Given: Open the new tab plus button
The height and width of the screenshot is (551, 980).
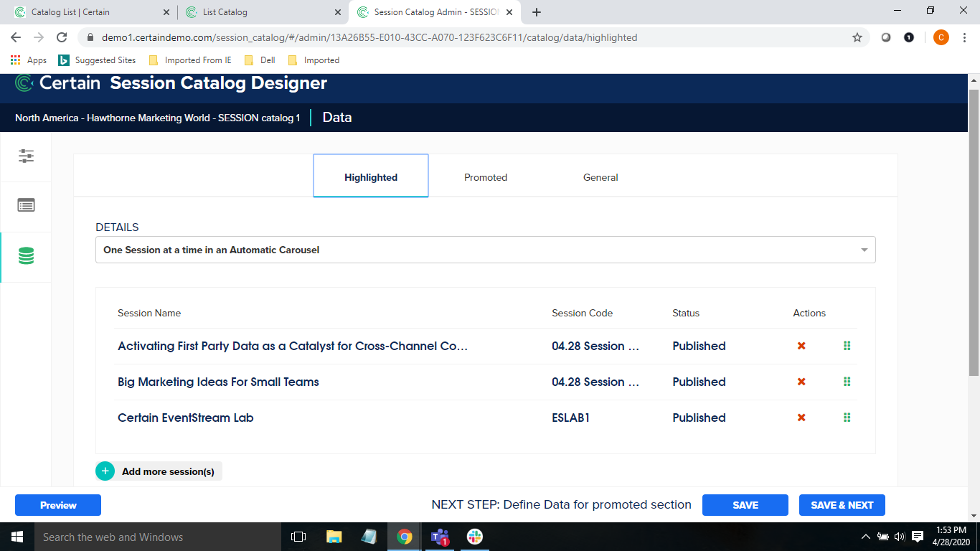Looking at the screenshot, I should click(x=536, y=12).
